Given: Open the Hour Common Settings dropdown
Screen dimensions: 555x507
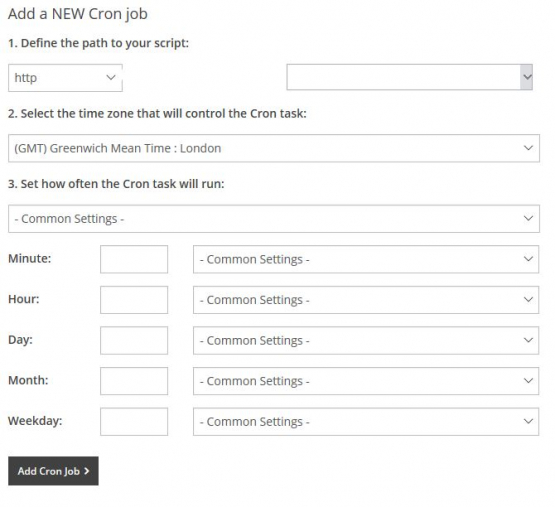Looking at the screenshot, I should 366,300.
